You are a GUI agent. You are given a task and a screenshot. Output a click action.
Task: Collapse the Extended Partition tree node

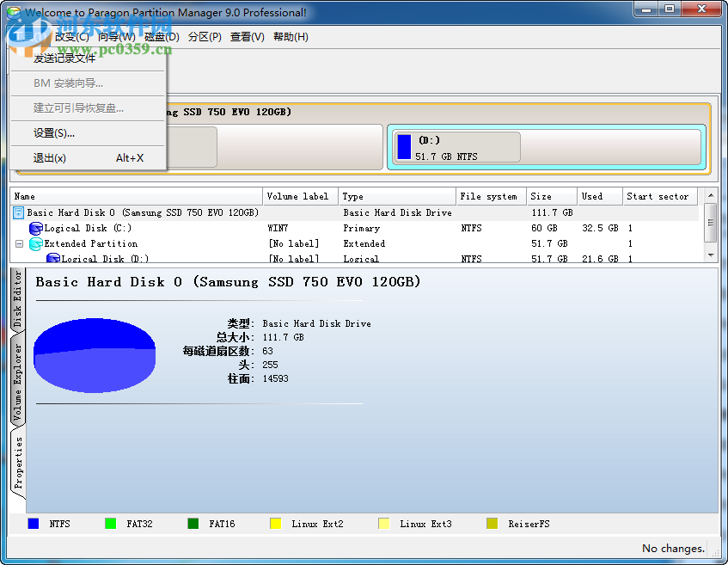[x=19, y=243]
